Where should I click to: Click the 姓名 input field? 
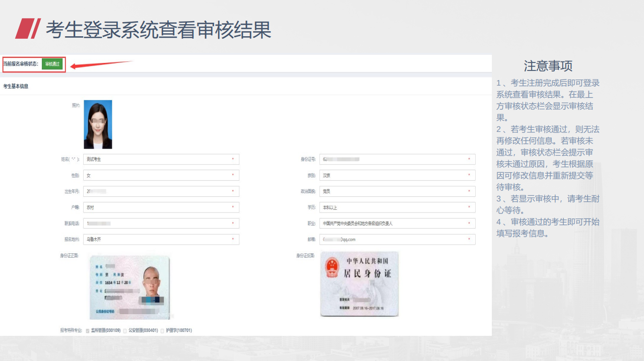[x=161, y=160]
